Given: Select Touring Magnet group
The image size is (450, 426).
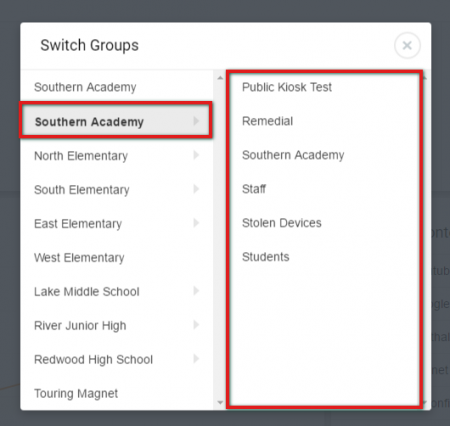Looking at the screenshot, I should tap(117, 394).
